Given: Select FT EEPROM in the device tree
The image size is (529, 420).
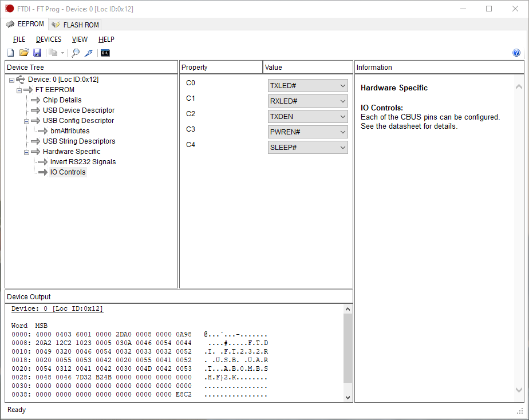Looking at the screenshot, I should pos(54,90).
